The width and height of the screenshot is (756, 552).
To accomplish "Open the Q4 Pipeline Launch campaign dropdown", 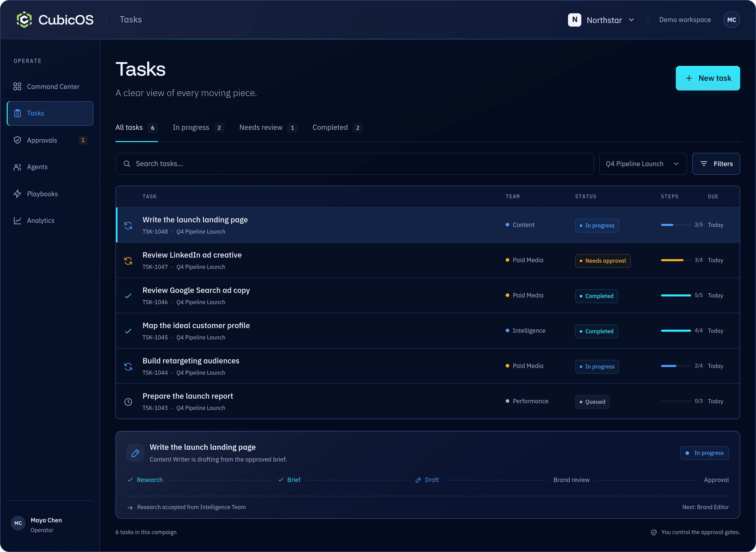I will 643,164.
